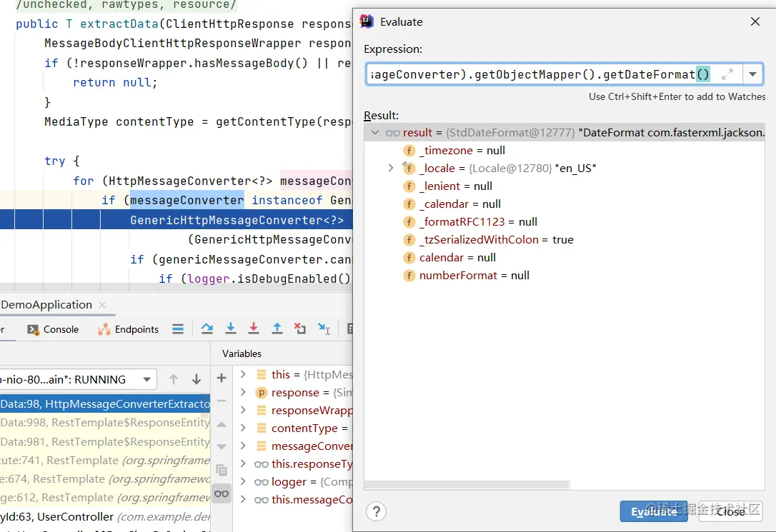The height and width of the screenshot is (532, 776).
Task: Collapse the result tree node
Action: pos(374,133)
